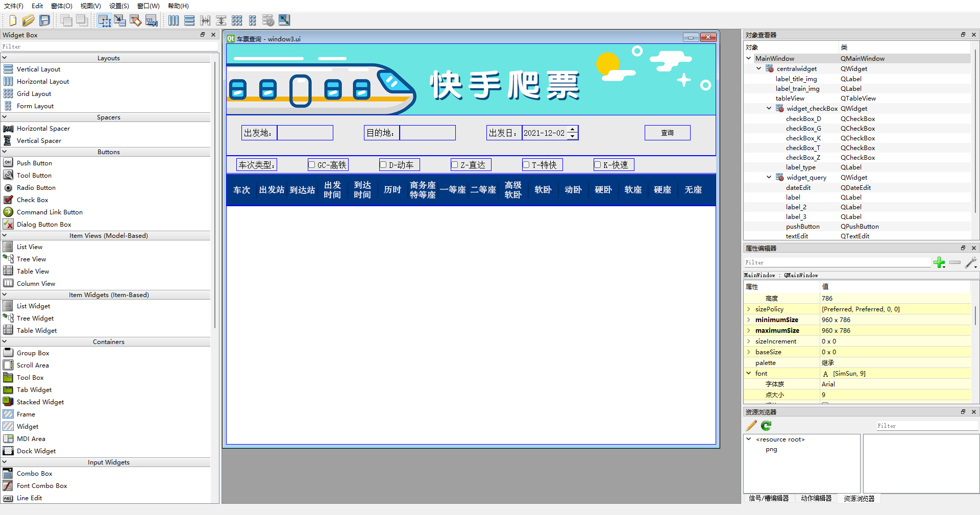
Task: Click the Lay Out in Grid icon
Action: (x=237, y=20)
